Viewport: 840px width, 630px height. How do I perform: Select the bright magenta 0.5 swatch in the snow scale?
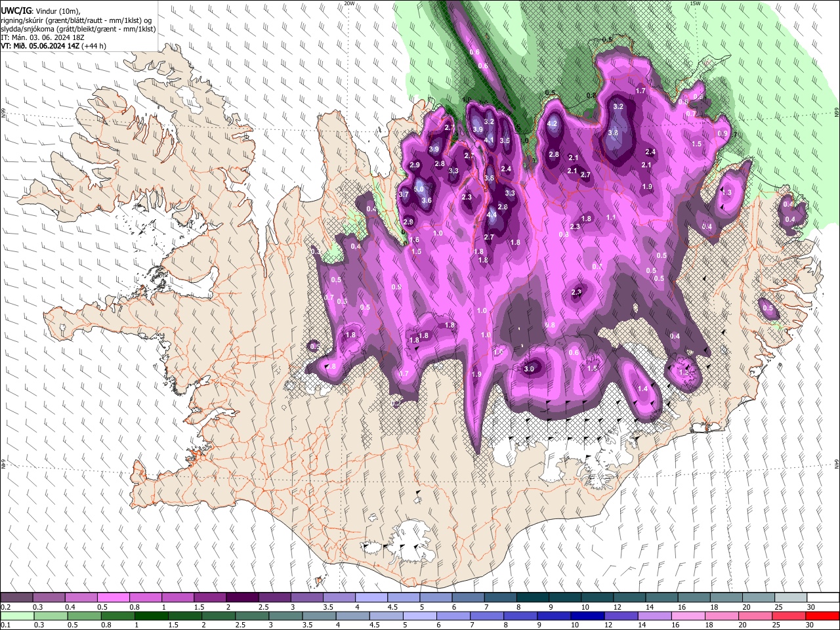click(114, 598)
